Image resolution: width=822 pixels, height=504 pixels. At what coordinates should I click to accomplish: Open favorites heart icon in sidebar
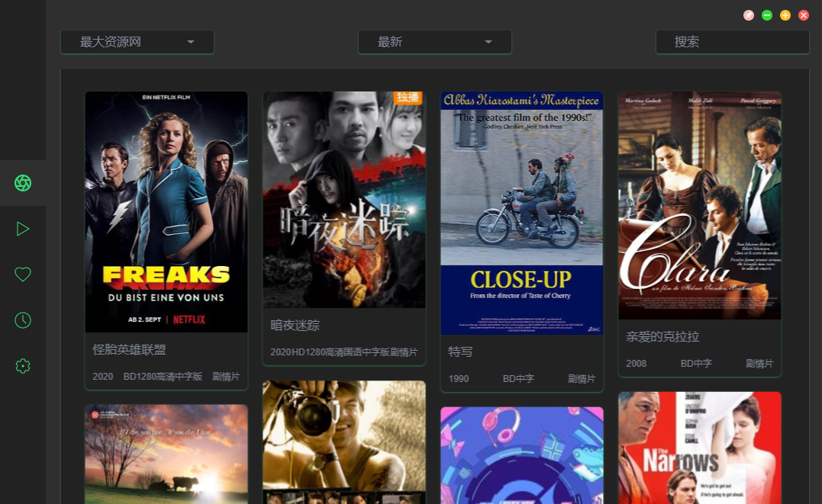[x=23, y=274]
